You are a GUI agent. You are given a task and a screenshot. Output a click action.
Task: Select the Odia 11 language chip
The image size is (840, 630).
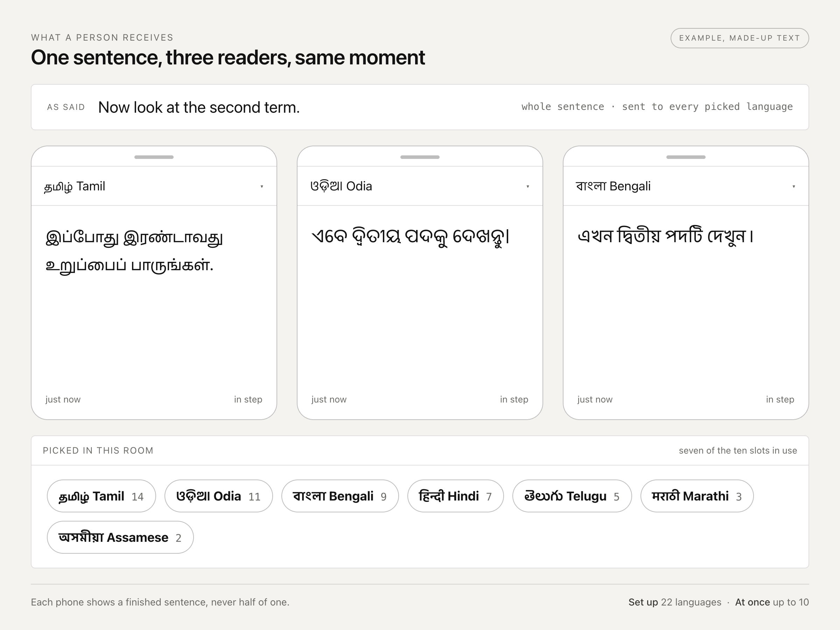click(x=218, y=496)
